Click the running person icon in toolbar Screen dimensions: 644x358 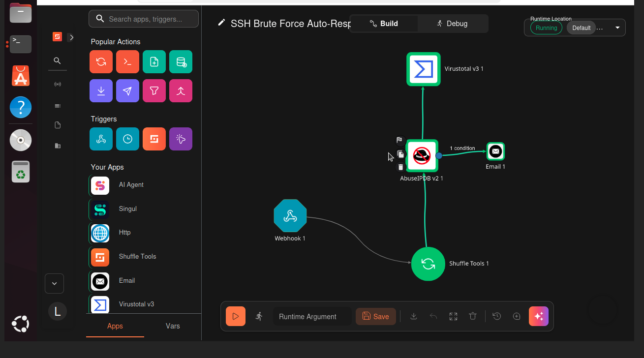tap(259, 316)
